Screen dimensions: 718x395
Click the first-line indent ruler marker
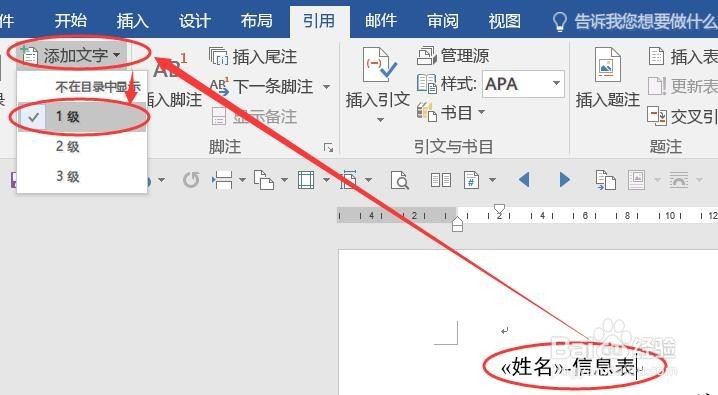click(x=500, y=209)
